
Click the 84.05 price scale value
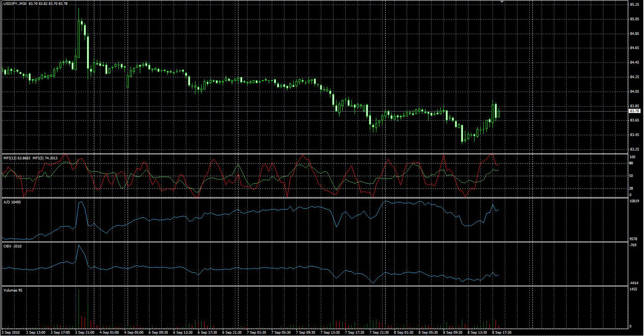(634, 92)
